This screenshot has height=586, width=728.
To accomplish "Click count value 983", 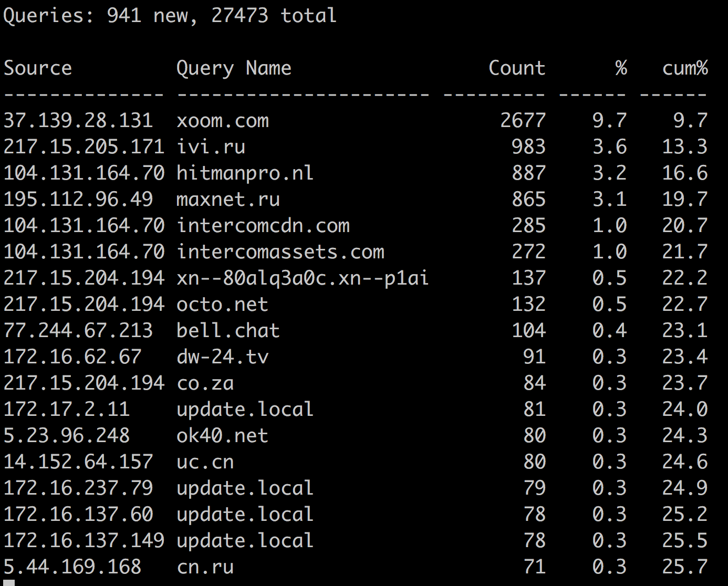I will (x=528, y=147).
